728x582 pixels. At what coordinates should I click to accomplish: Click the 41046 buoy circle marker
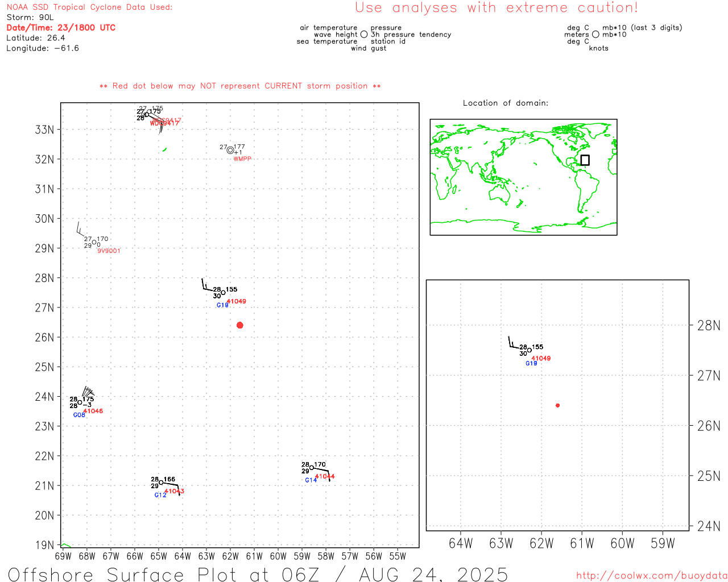[x=80, y=402]
